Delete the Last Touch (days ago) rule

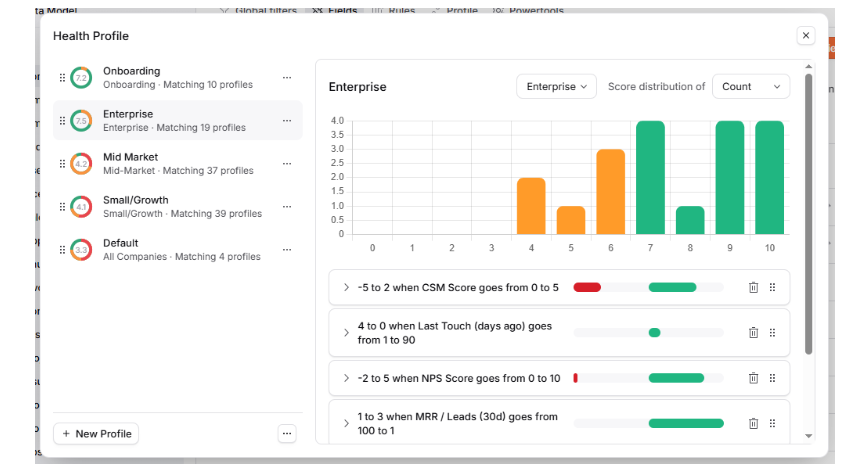[754, 333]
